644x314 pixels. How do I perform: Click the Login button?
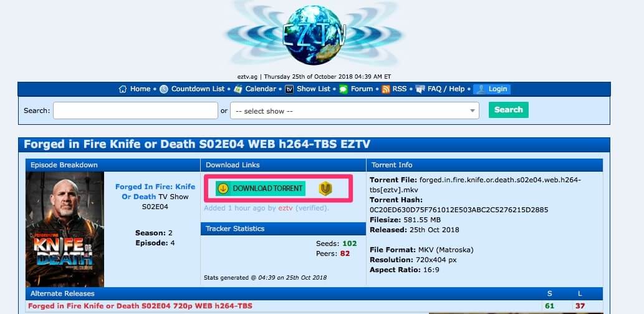[x=492, y=89]
